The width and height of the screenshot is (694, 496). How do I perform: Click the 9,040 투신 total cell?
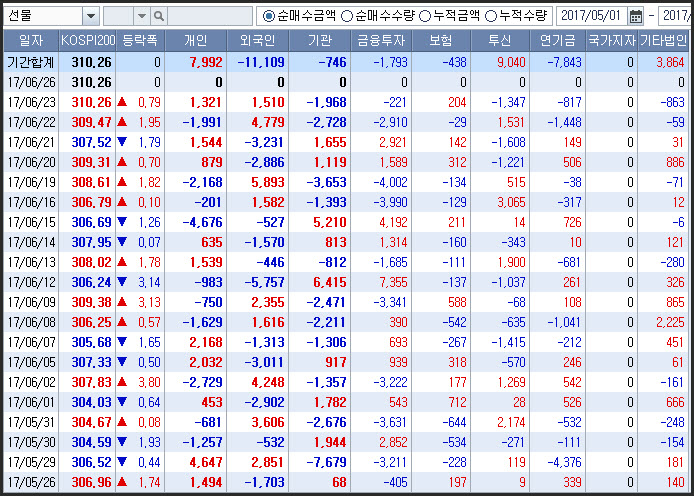point(511,62)
